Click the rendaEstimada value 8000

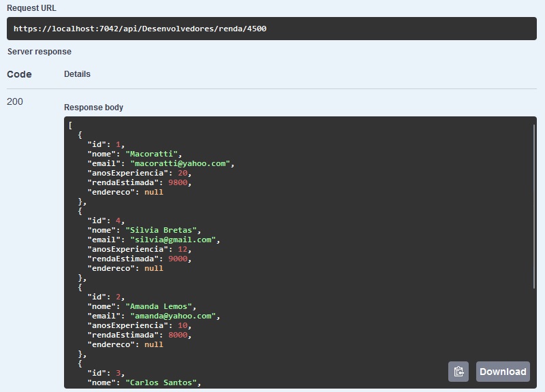(179, 335)
